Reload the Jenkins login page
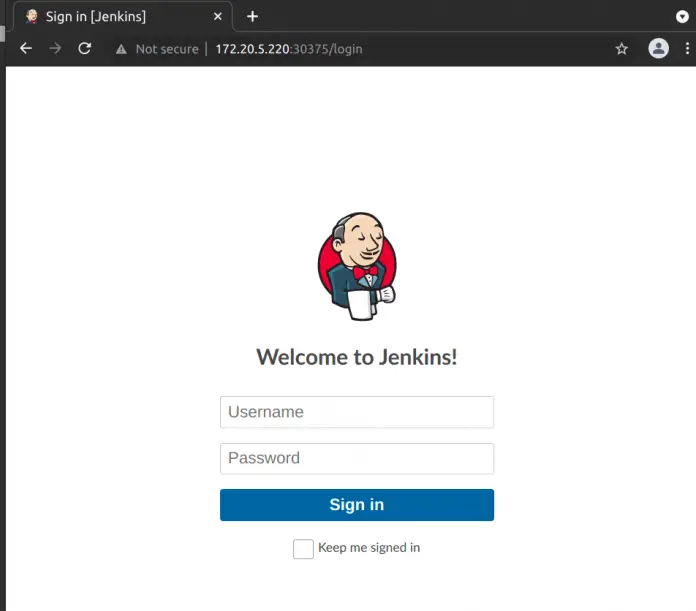Image resolution: width=696 pixels, height=611 pixels. tap(85, 48)
